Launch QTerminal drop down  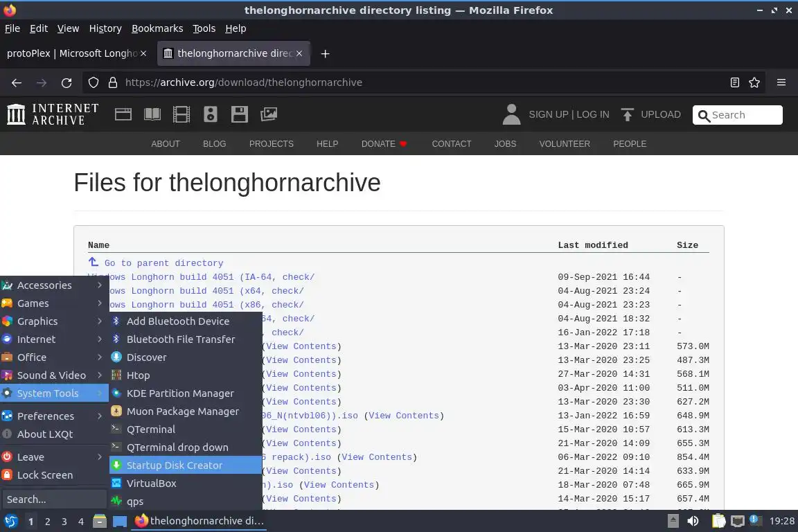(186, 447)
